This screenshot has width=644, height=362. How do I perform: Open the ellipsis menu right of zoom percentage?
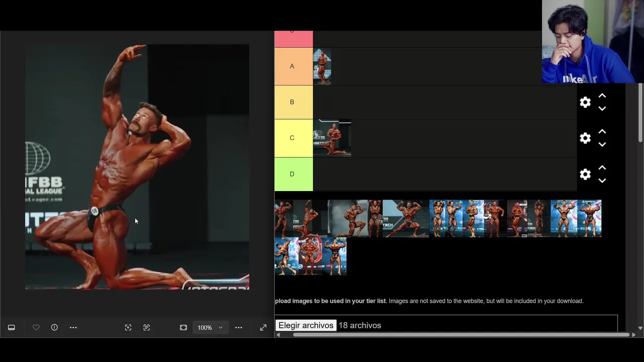[238, 327]
